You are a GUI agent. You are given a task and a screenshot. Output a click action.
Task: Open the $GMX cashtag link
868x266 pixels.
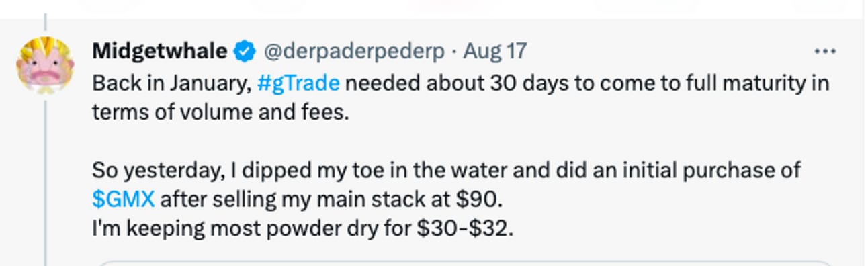click(x=124, y=199)
